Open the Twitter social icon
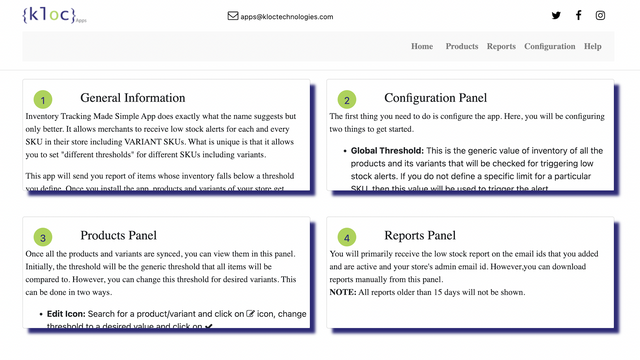 tap(556, 16)
